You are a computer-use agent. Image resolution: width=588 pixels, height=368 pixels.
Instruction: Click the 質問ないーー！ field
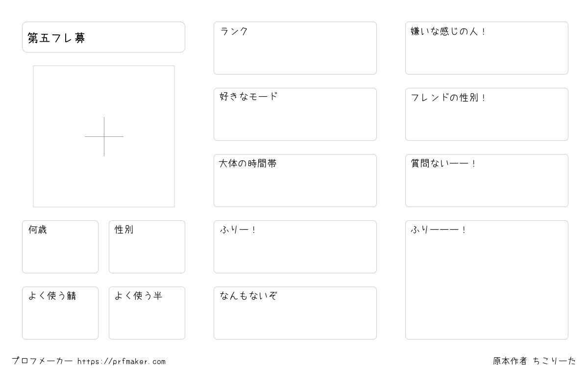[487, 181]
